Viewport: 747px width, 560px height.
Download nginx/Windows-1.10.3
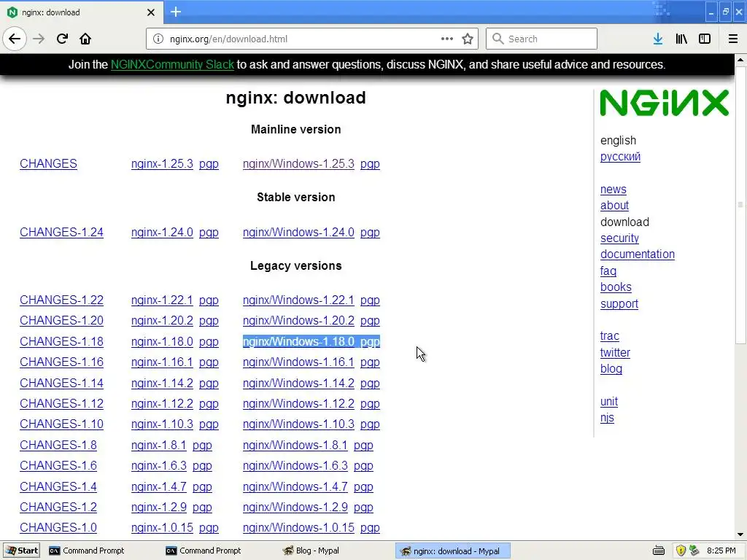(298, 424)
